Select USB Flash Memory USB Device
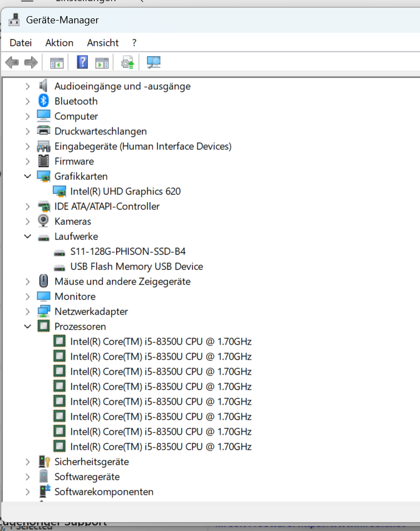 [x=137, y=266]
